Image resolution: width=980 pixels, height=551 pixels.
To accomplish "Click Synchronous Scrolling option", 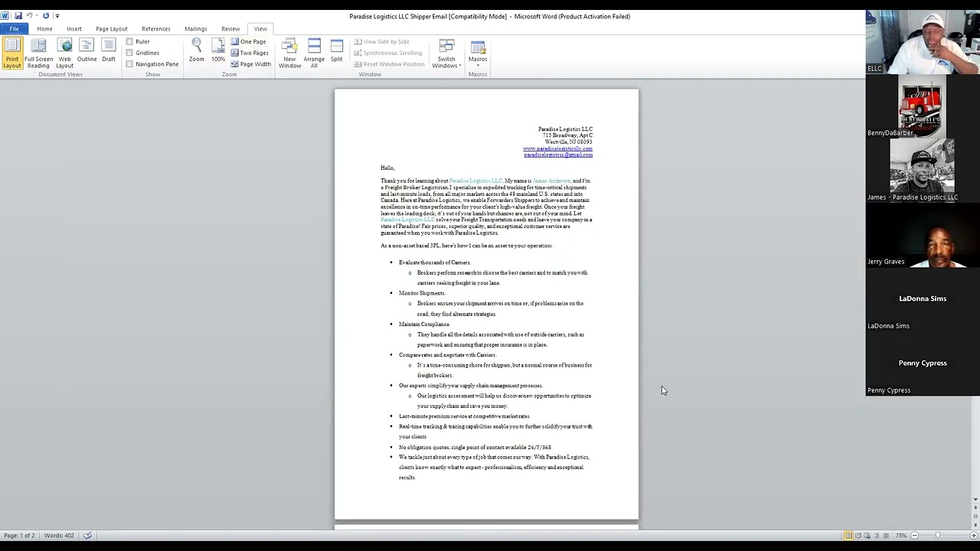I will (x=387, y=53).
